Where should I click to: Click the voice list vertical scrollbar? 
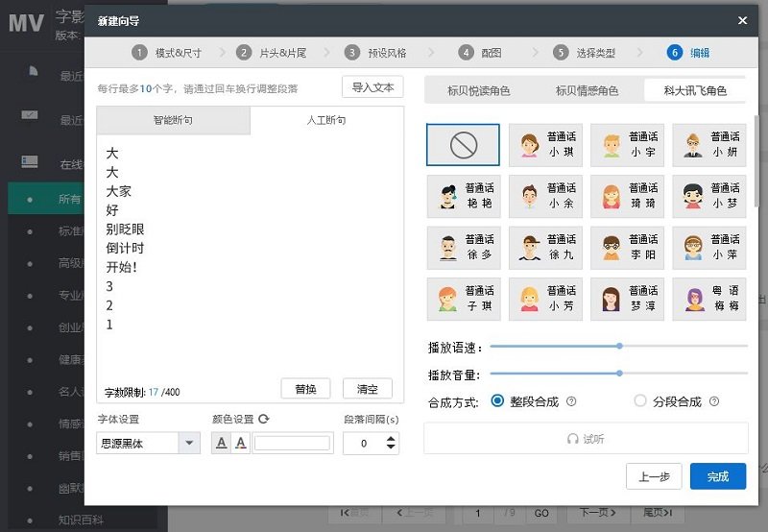[x=756, y=161]
